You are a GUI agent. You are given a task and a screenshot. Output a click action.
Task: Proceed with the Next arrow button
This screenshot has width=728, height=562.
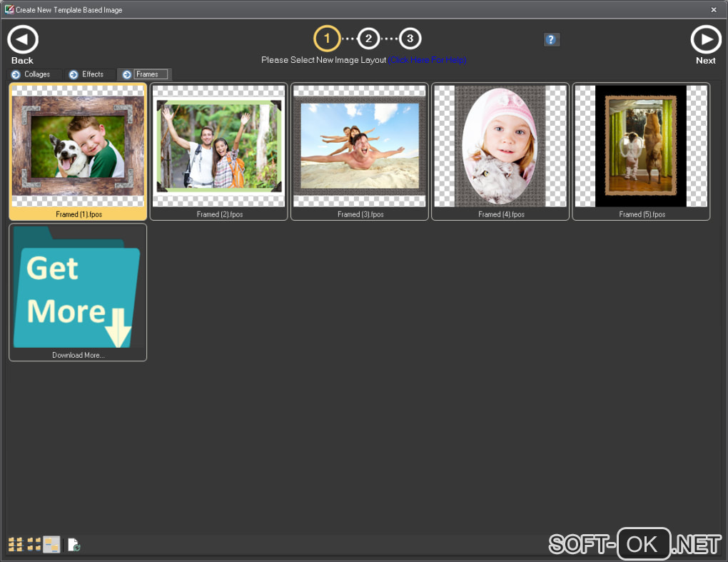706,40
